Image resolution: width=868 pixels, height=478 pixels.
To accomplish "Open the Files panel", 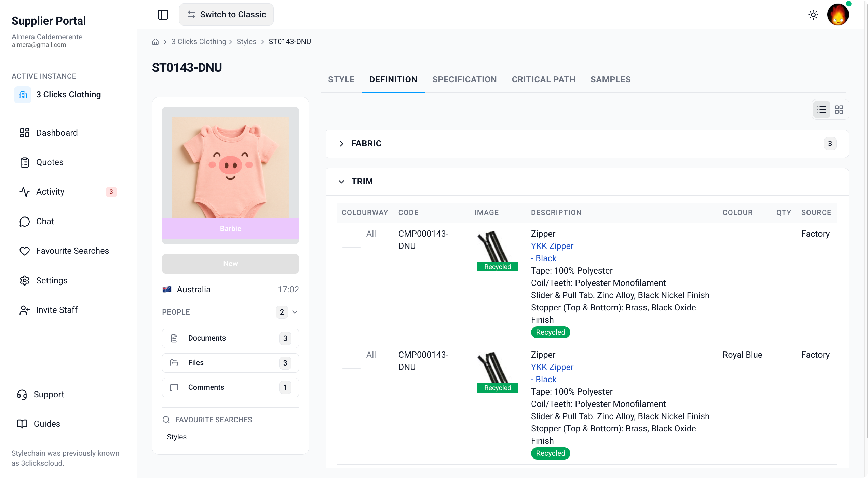I will click(231, 363).
